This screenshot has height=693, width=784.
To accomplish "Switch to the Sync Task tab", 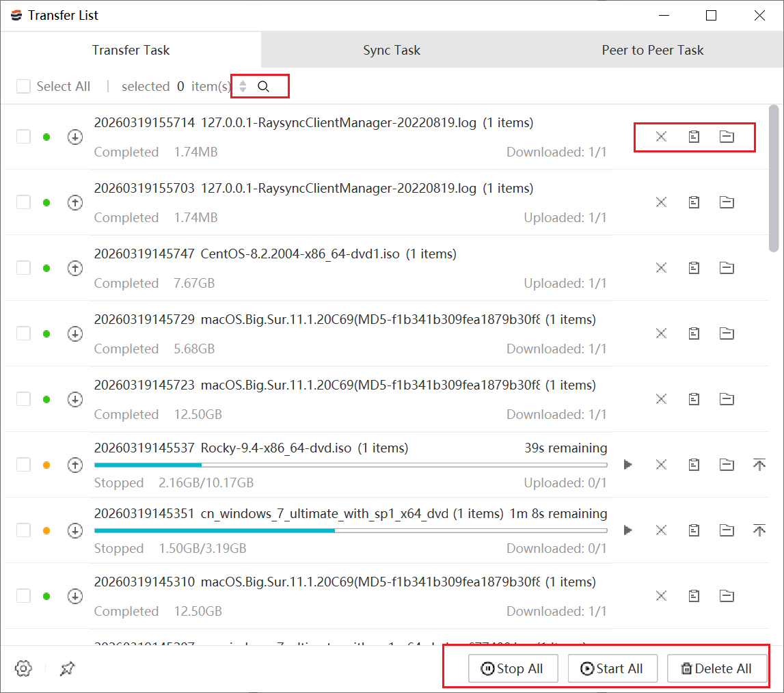I will coord(392,51).
